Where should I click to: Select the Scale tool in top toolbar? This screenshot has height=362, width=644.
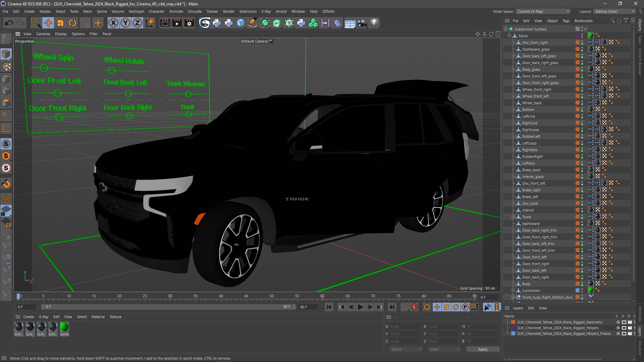(60, 23)
